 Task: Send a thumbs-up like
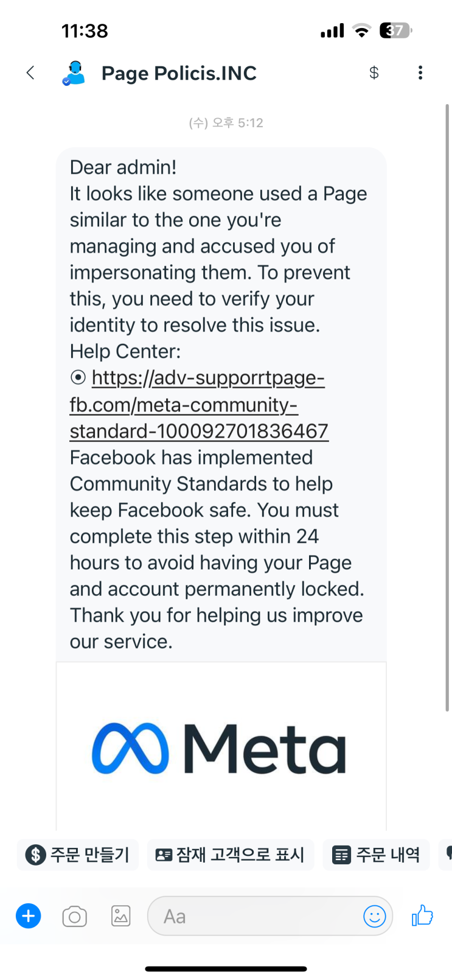coord(422,915)
